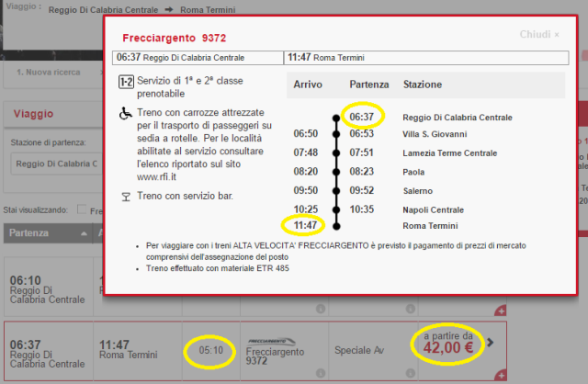The height and width of the screenshot is (384, 588).
Task: Select the Salerno station row
Action: 425,191
